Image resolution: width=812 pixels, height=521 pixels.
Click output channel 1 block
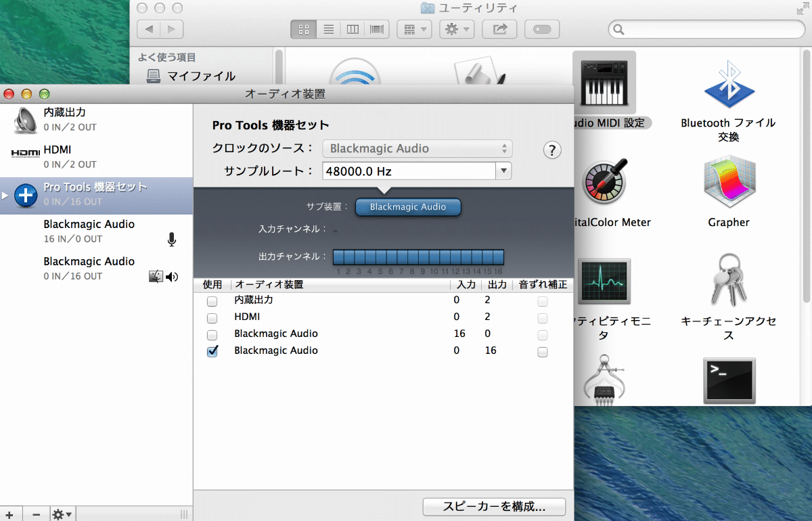338,257
